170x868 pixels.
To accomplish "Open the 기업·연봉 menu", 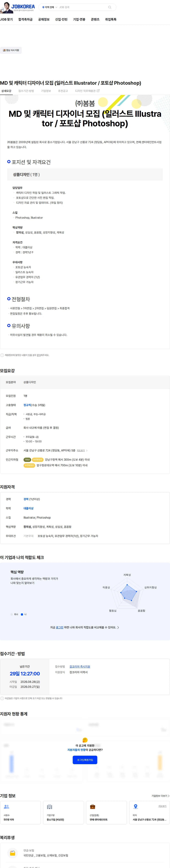I will coord(79,19).
